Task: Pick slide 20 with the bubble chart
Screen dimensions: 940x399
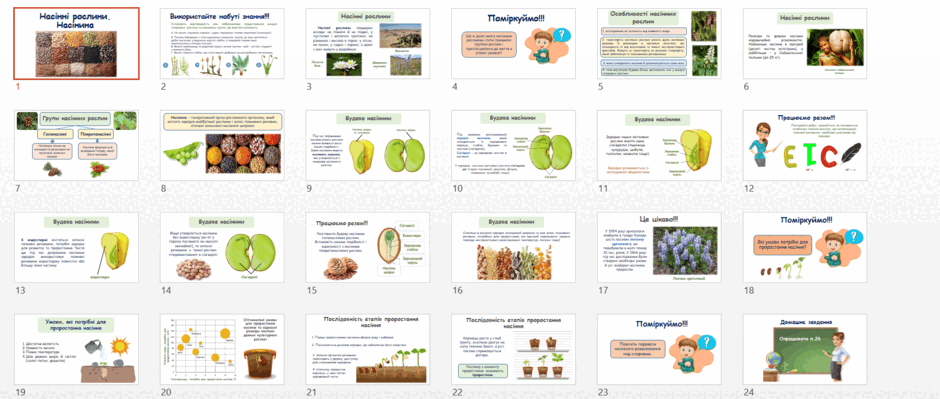Action: (222, 349)
